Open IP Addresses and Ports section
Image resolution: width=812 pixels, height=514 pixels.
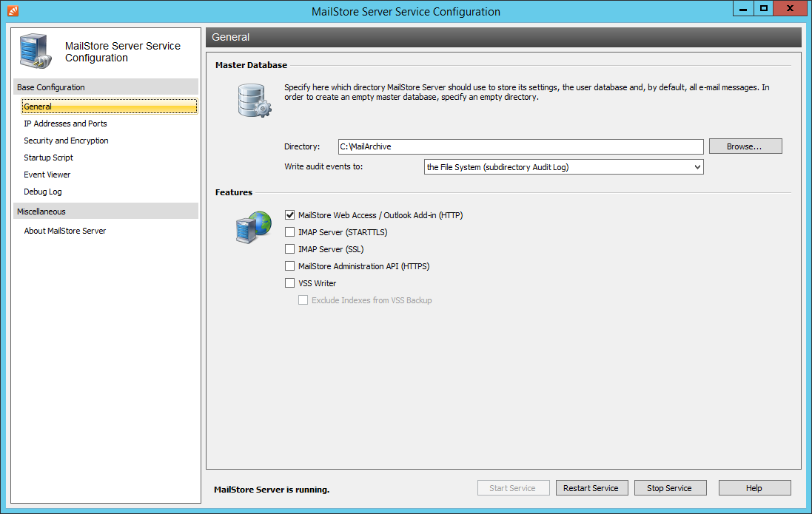[x=65, y=124]
